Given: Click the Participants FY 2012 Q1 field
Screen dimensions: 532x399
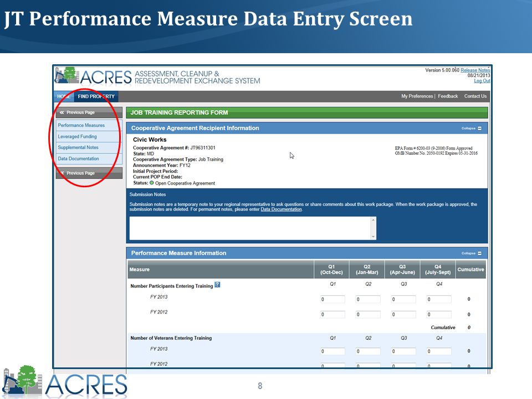Looking at the screenshot, I should (332, 315).
